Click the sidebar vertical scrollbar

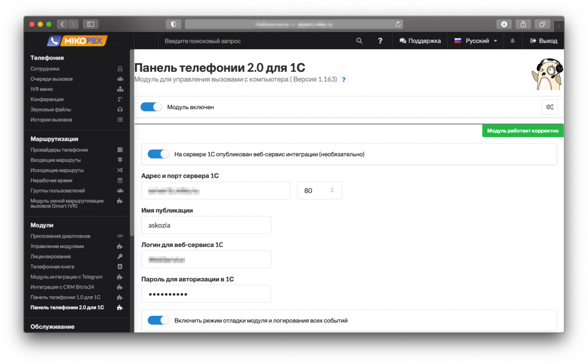(131, 172)
